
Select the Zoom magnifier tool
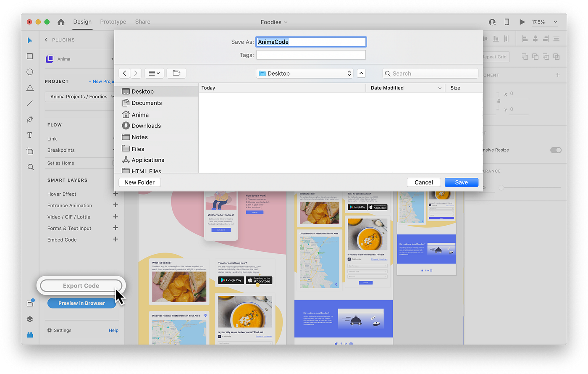(30, 167)
